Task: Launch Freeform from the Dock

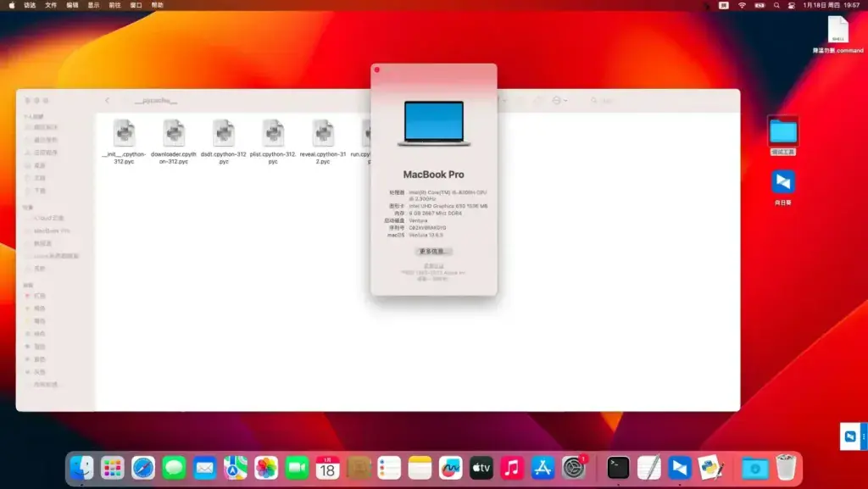Action: click(x=451, y=469)
